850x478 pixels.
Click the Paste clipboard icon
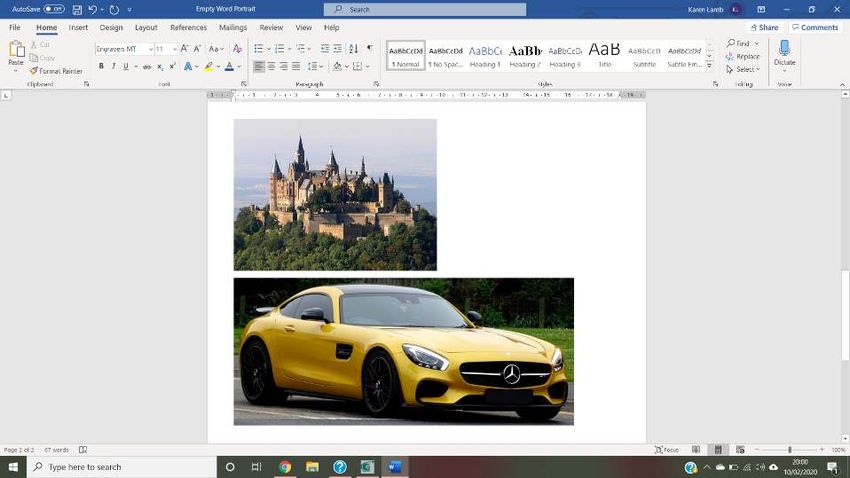click(x=16, y=50)
